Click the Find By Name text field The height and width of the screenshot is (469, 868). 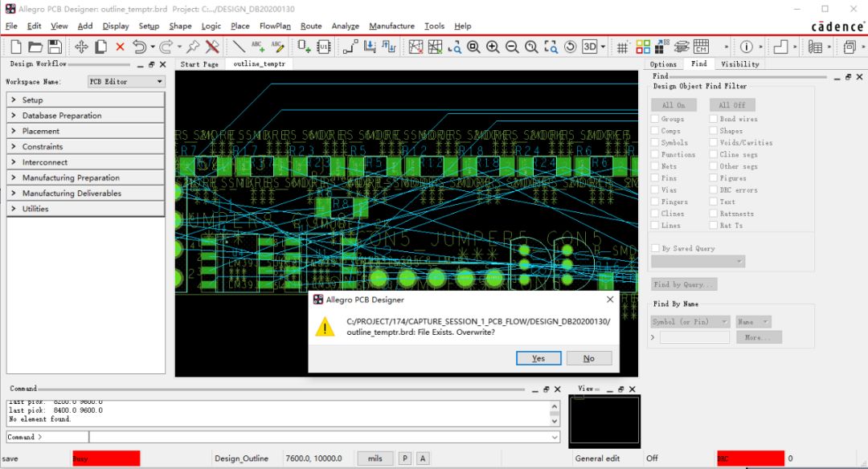[694, 337]
